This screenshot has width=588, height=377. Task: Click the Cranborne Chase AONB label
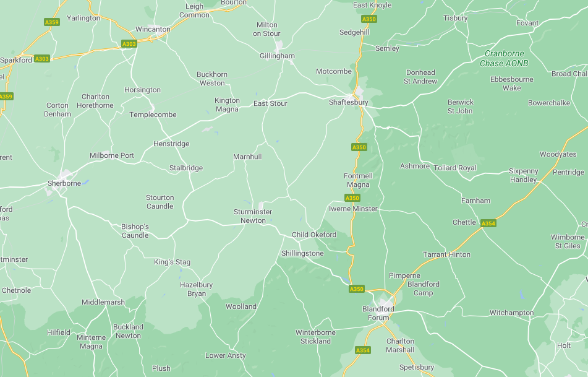pyautogui.click(x=504, y=58)
